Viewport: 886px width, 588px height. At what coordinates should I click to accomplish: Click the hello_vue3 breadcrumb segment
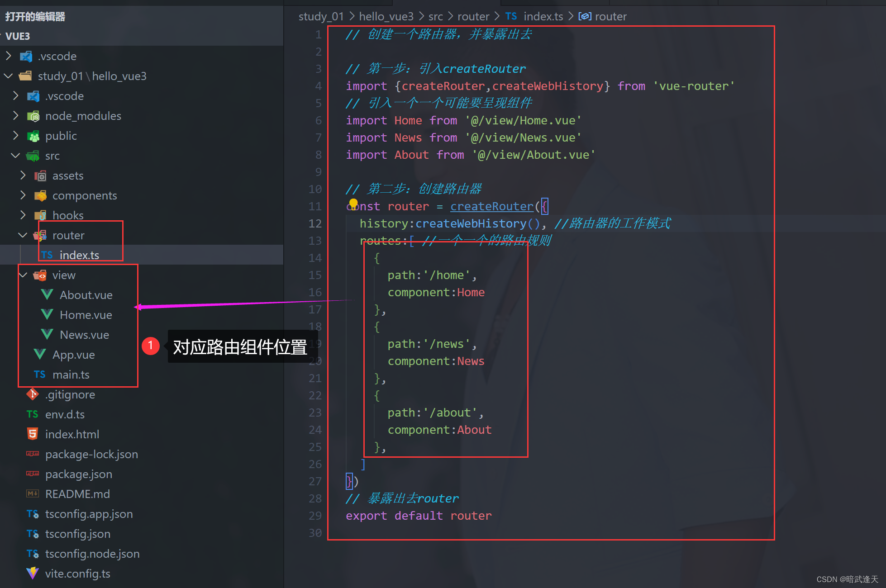pyautogui.click(x=386, y=16)
